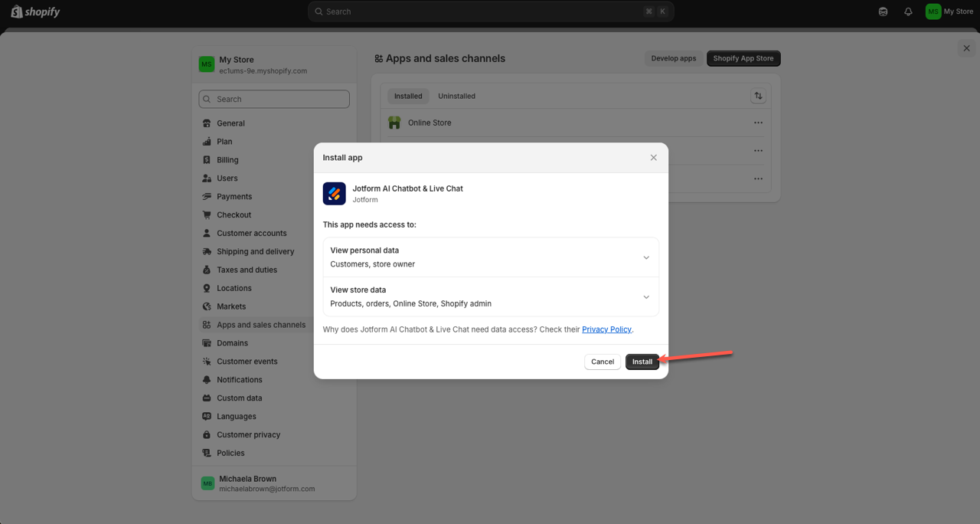Click the Markets globe icon
The width and height of the screenshot is (980, 524).
pyautogui.click(x=207, y=307)
